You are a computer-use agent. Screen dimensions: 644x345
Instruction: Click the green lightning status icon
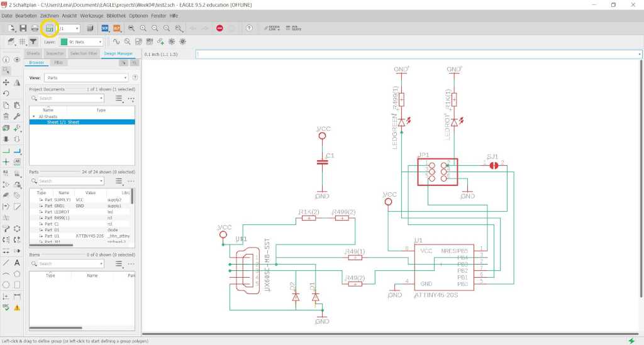point(631,341)
